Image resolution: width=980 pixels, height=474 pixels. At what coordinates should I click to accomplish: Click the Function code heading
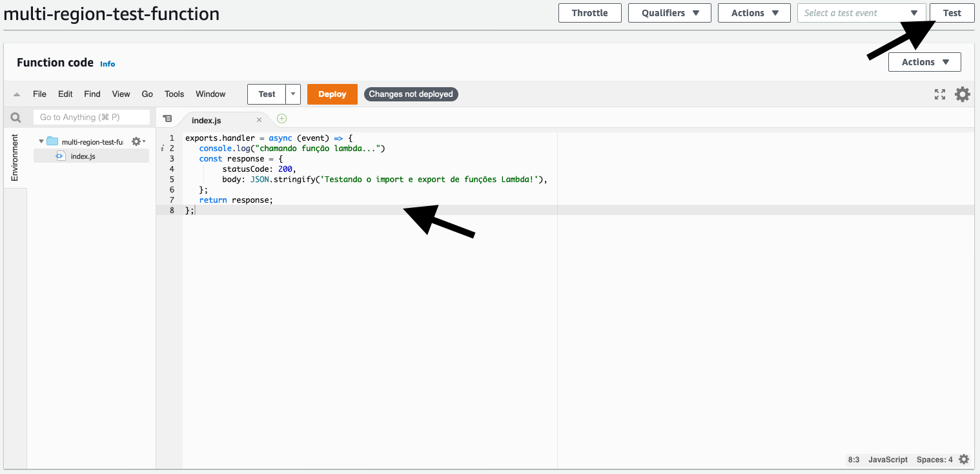(x=55, y=63)
